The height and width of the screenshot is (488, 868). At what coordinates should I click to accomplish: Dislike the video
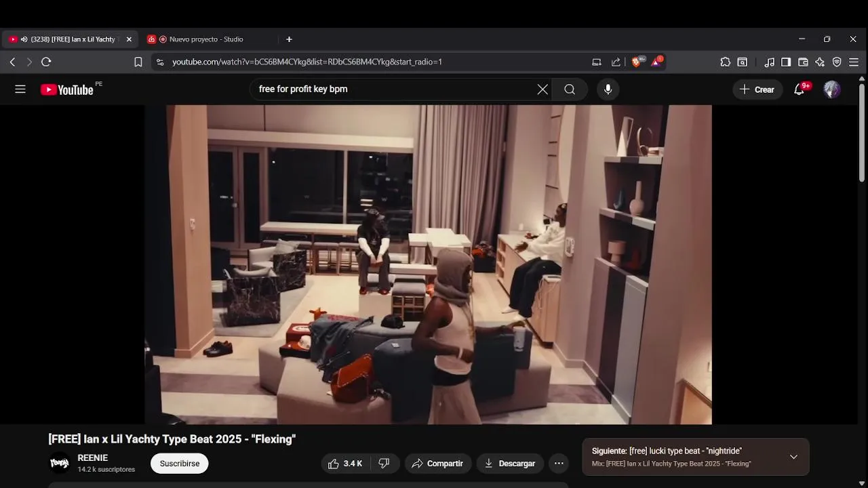pos(384,464)
